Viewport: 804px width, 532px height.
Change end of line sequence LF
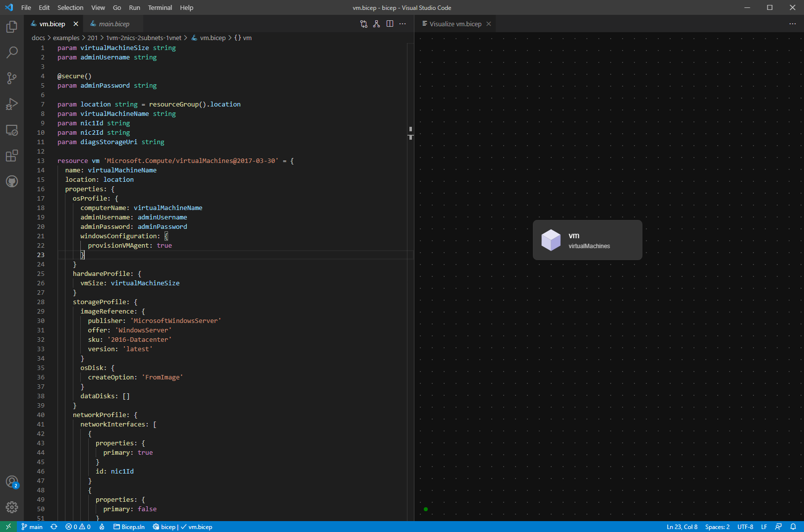tap(764, 527)
